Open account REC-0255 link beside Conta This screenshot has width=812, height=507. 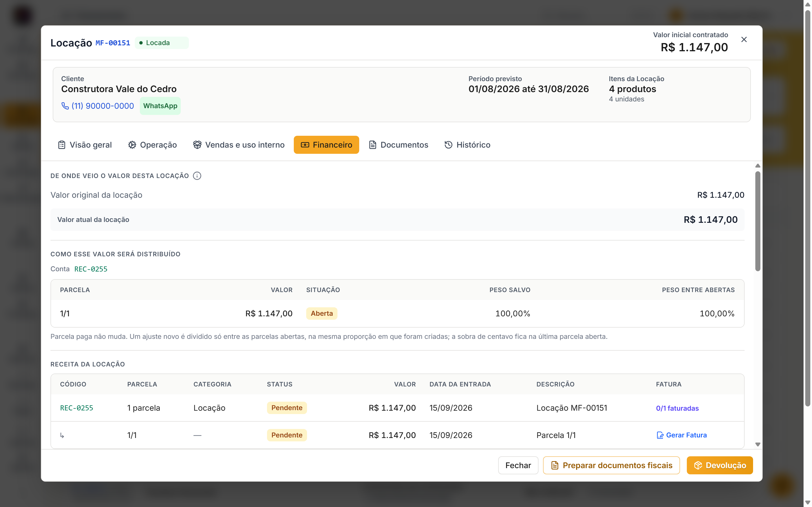tap(91, 269)
